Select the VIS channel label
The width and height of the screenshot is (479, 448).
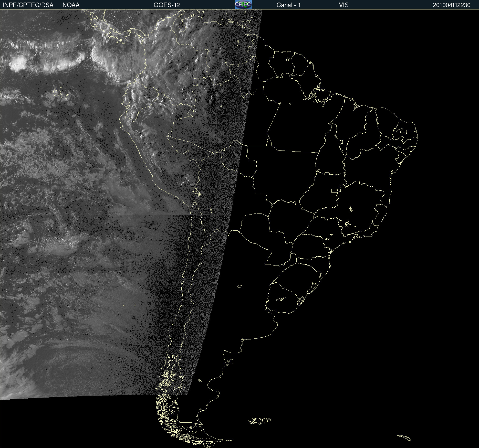point(344,5)
